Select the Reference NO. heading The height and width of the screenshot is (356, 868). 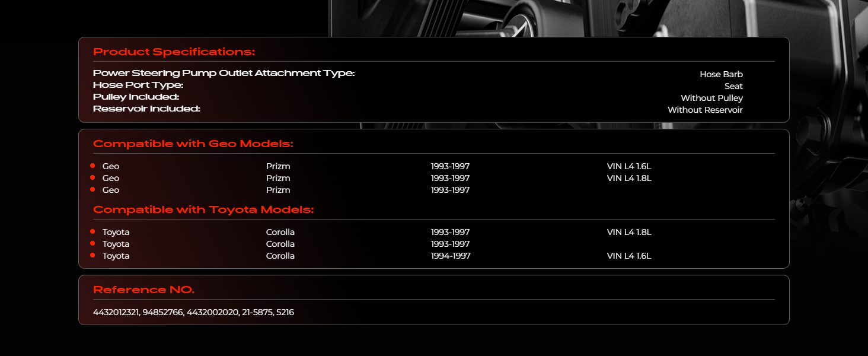143,290
